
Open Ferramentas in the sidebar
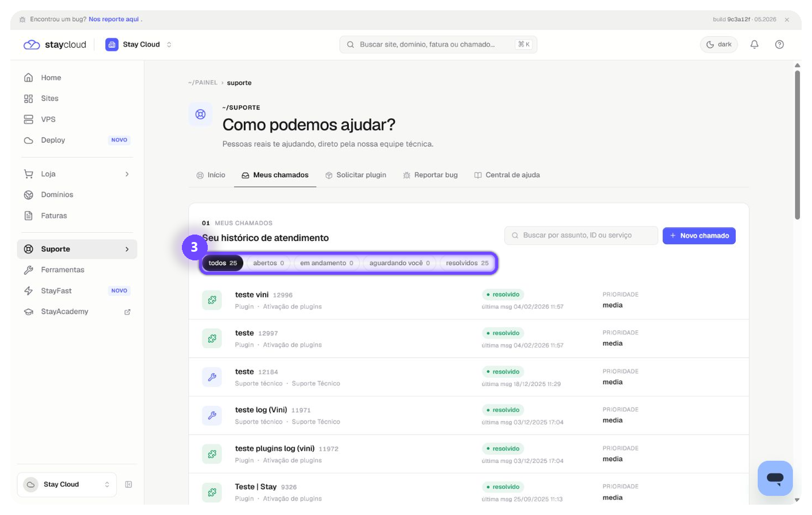pos(77,270)
